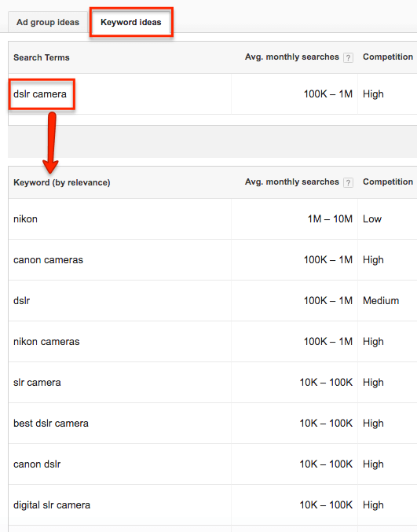The height and width of the screenshot is (532, 417).
Task: Click High competition in canon cameras row
Action: (373, 260)
